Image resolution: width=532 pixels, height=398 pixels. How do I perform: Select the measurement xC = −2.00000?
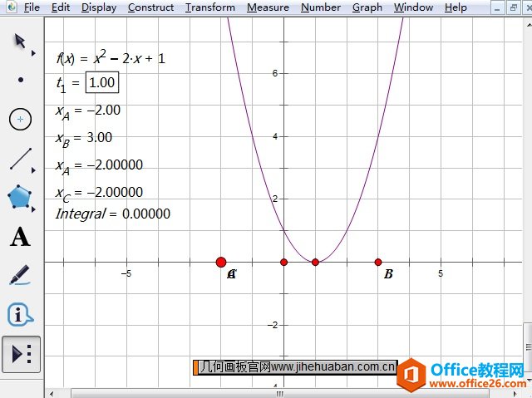point(99,194)
